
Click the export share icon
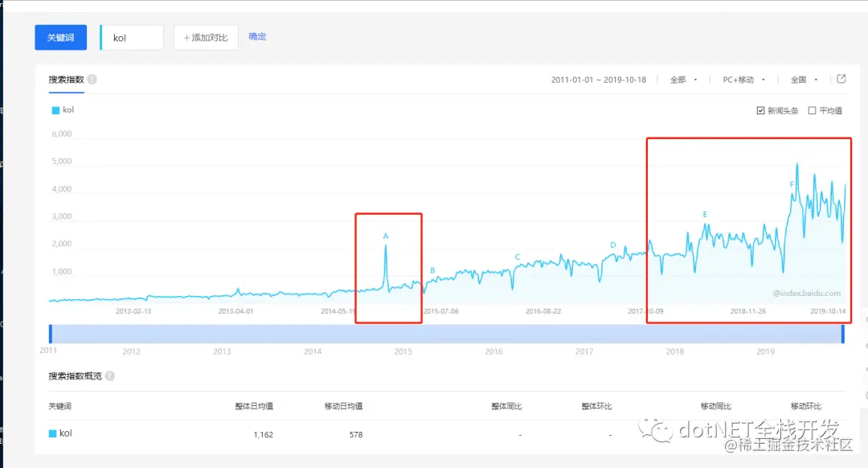pos(841,79)
